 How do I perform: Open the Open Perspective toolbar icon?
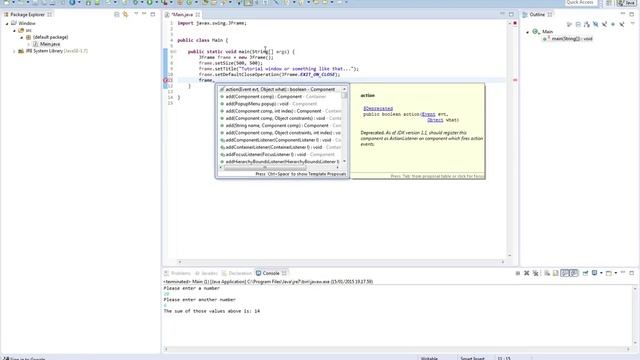pyautogui.click(x=609, y=3)
